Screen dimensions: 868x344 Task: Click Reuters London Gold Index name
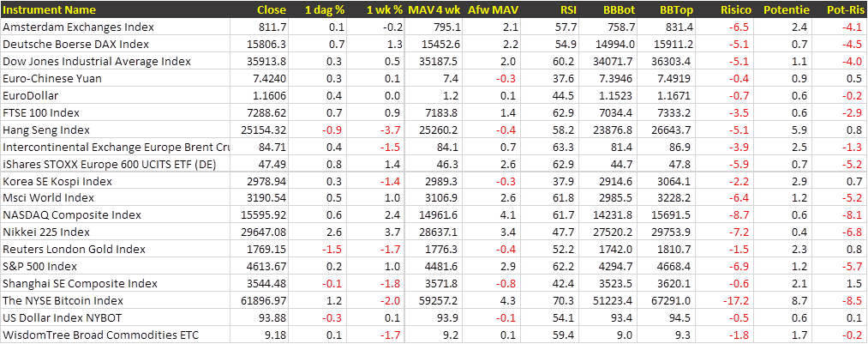click(x=75, y=250)
